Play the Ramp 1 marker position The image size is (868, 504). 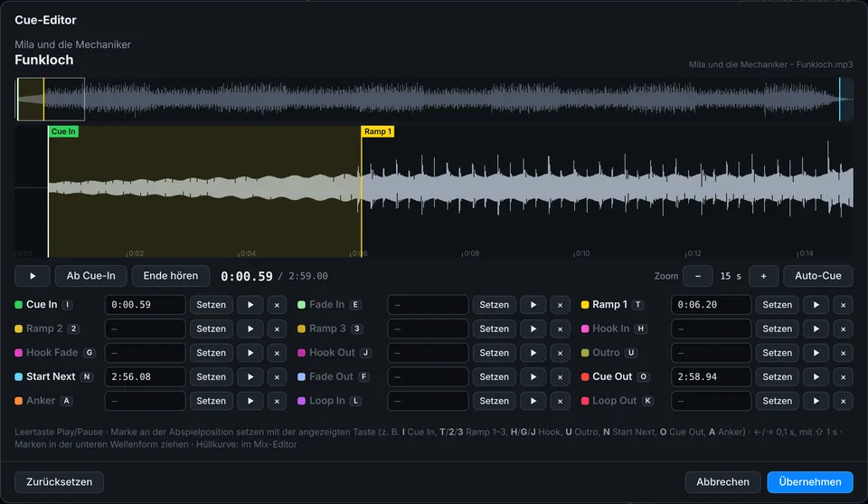[816, 305]
